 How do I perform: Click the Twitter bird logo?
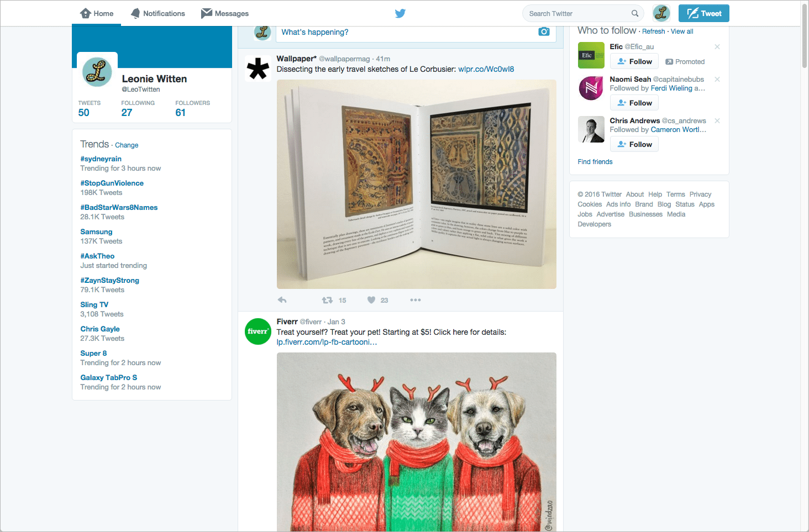point(400,13)
